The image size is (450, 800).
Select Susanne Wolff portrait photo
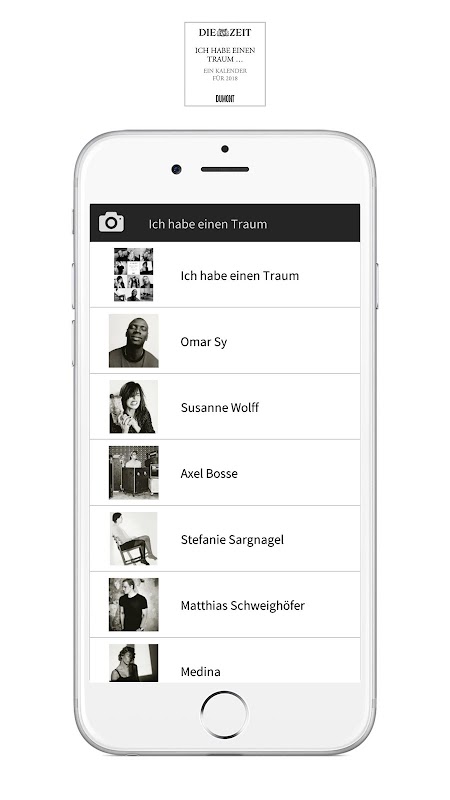134,407
